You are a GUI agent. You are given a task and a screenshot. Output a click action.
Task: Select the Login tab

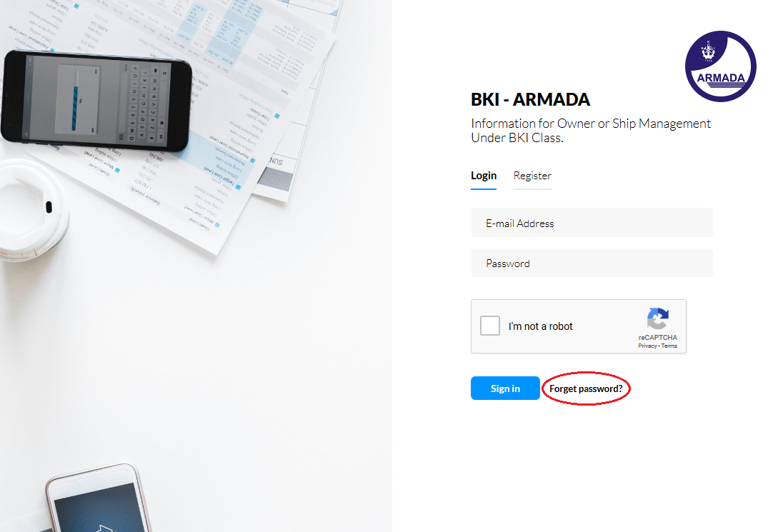484,176
